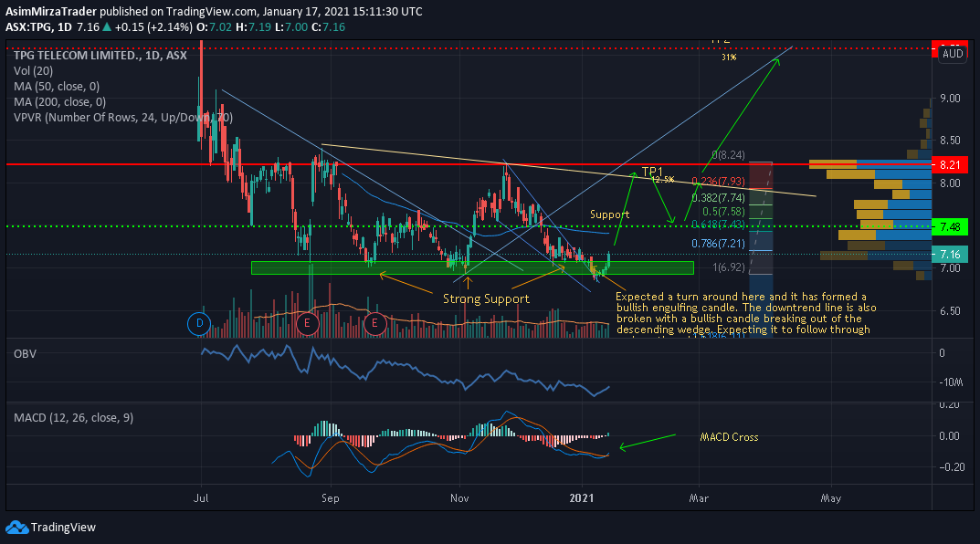Click the 0.382(7.74) Fibonacci level
The width and height of the screenshot is (980, 544).
[718, 198]
